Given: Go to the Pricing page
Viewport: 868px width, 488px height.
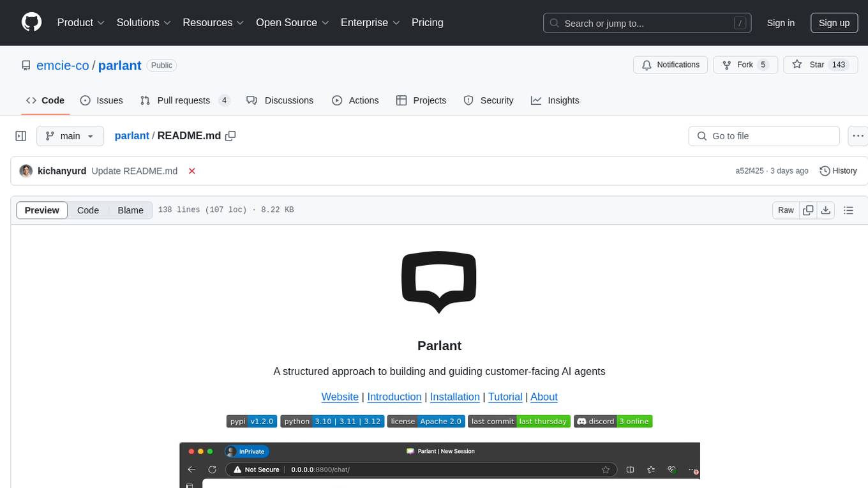Looking at the screenshot, I should (428, 22).
